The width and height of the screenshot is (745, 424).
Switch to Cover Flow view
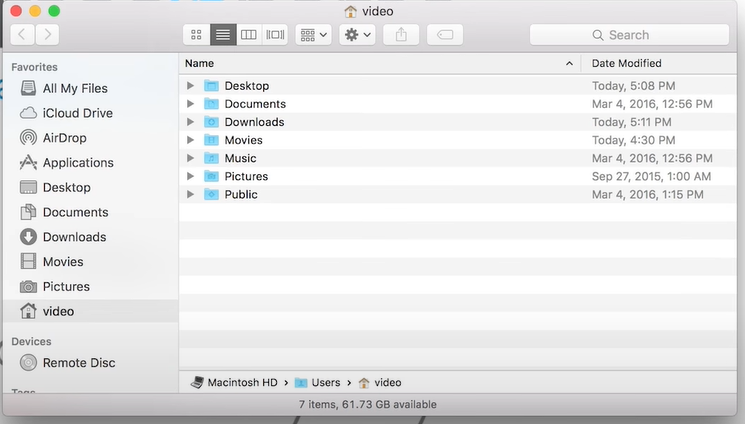pos(275,35)
